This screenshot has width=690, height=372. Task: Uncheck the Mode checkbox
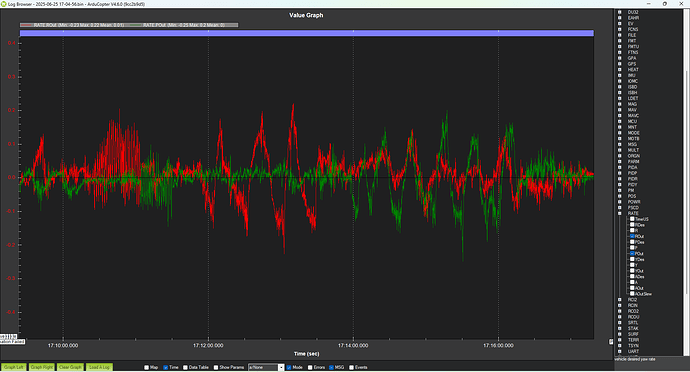(289, 367)
